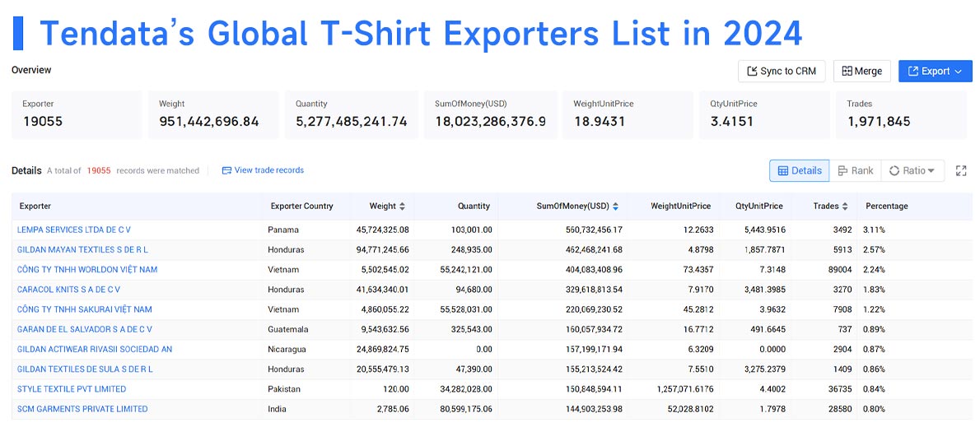Screen dimensions: 980x427
Task: Click the Overview section label
Action: 31,70
